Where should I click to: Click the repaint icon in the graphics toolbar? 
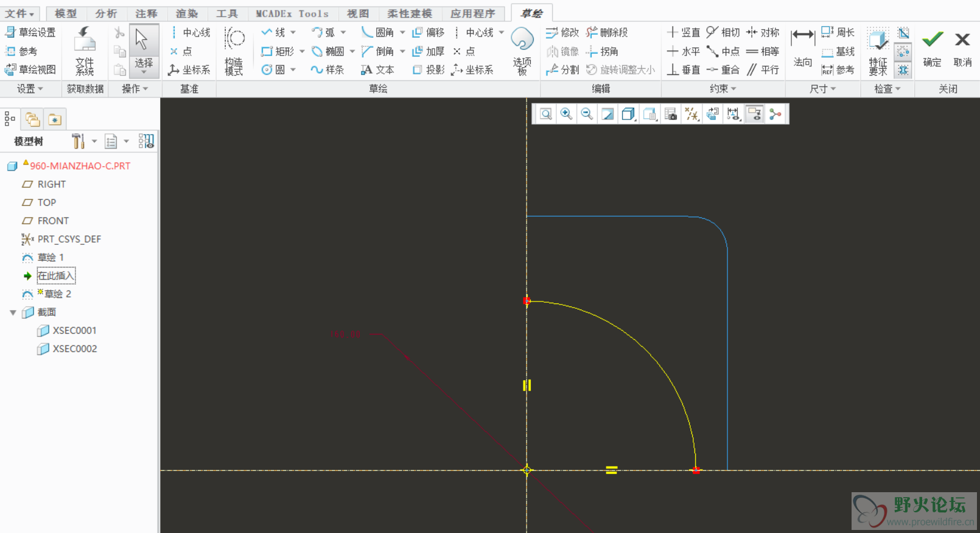(x=607, y=114)
